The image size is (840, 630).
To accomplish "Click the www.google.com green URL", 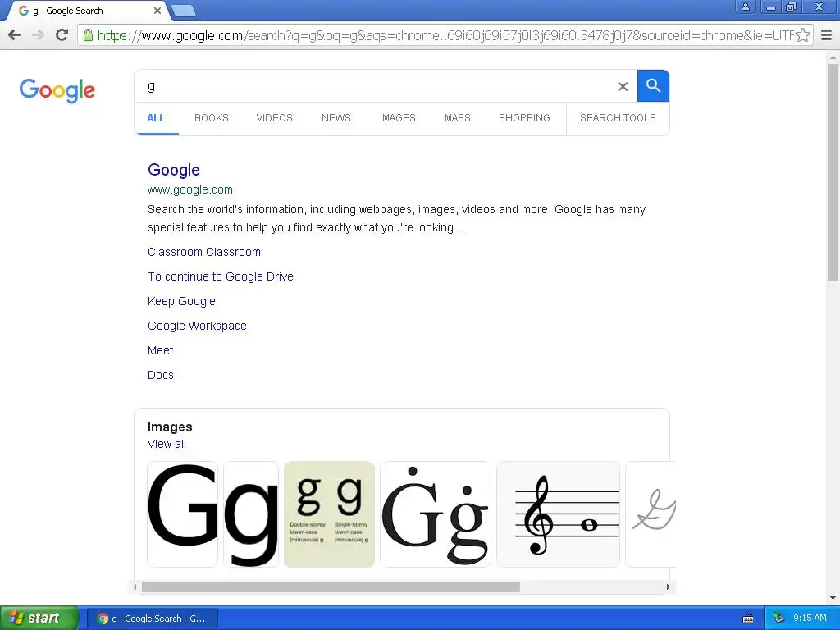I will 190,189.
